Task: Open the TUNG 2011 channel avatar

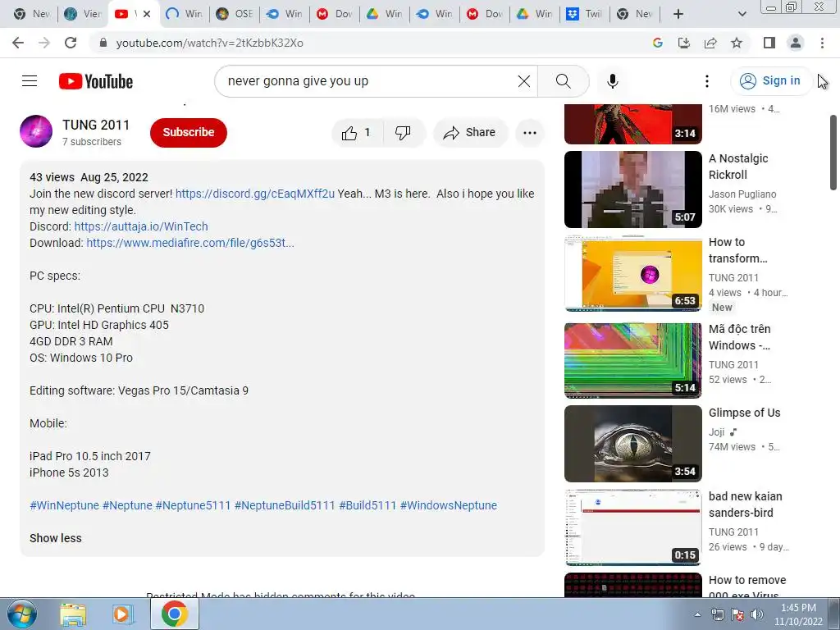Action: pyautogui.click(x=36, y=131)
